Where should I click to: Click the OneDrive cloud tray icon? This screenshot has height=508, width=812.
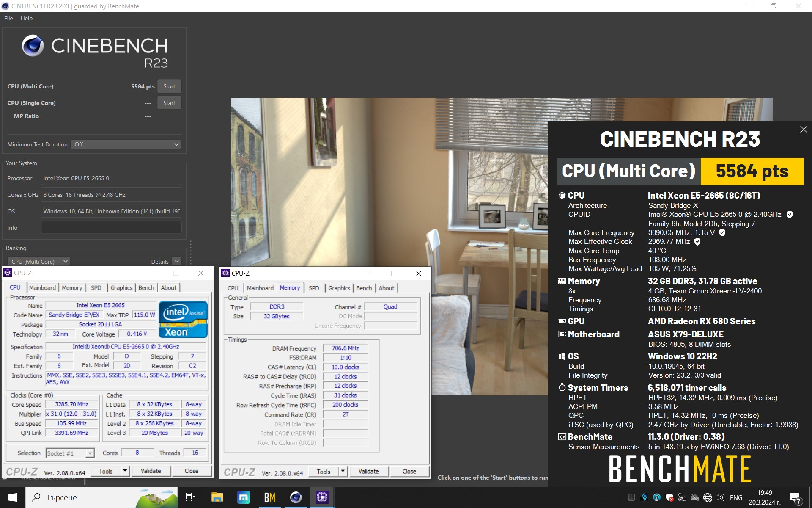point(695,497)
